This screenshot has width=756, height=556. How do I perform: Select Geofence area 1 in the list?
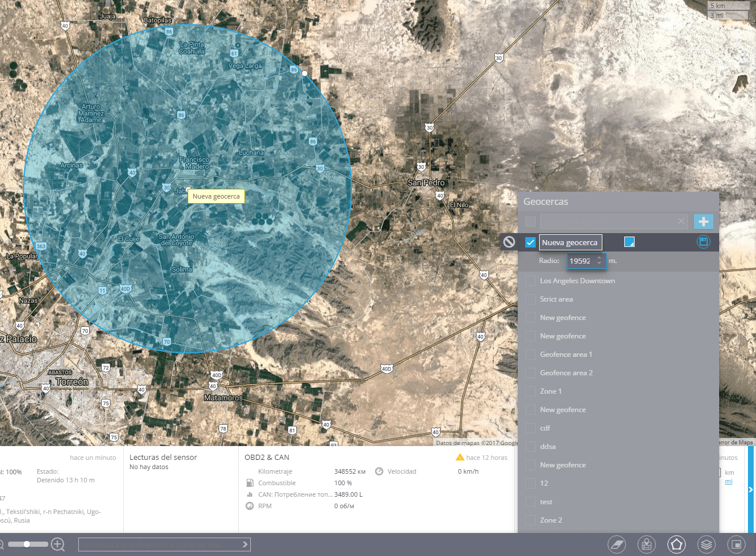coord(566,355)
